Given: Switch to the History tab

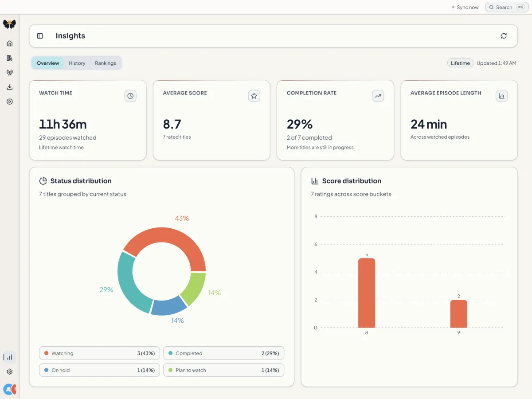Looking at the screenshot, I should click(77, 63).
